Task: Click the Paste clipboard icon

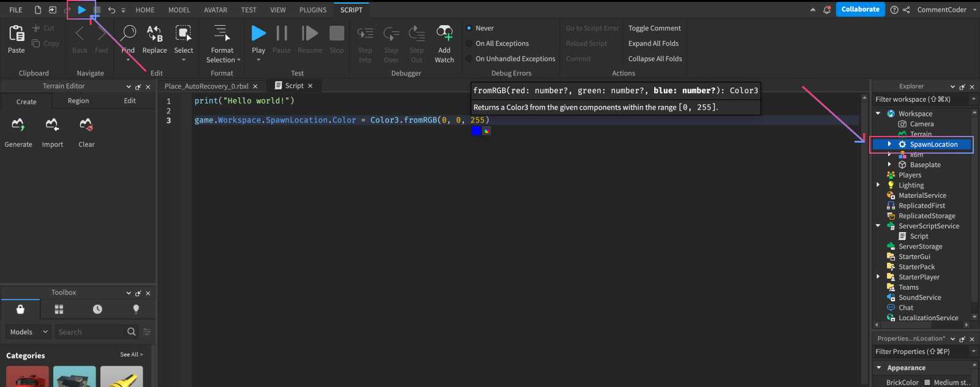Action: [17, 33]
